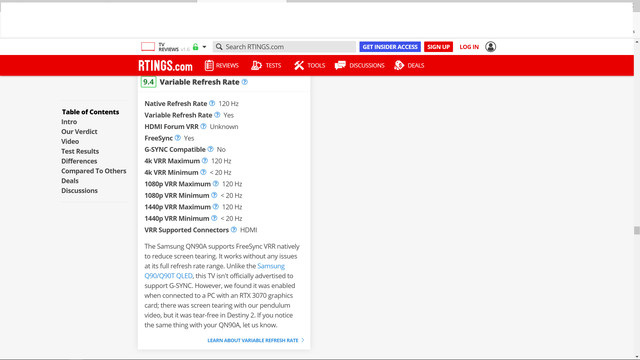Open Learn About Variable Refresh Rate link

pyautogui.click(x=256, y=340)
